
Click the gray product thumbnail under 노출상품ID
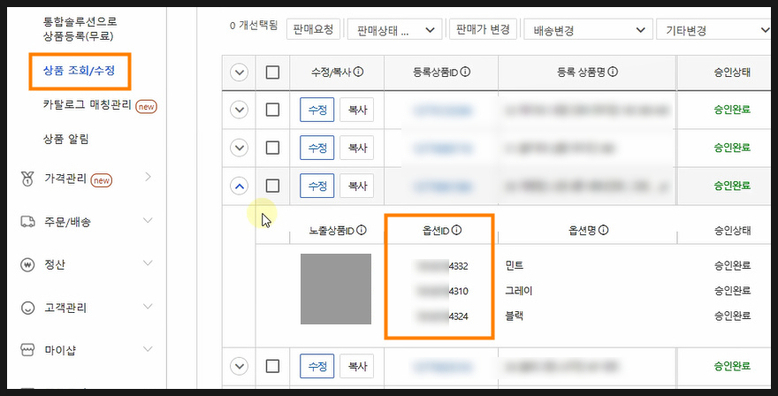[x=336, y=289]
